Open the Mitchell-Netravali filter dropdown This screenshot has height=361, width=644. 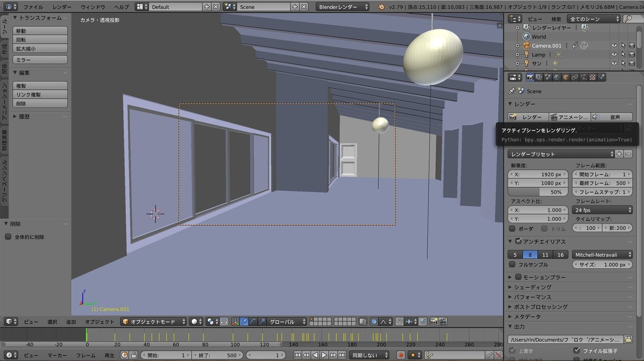pos(603,255)
